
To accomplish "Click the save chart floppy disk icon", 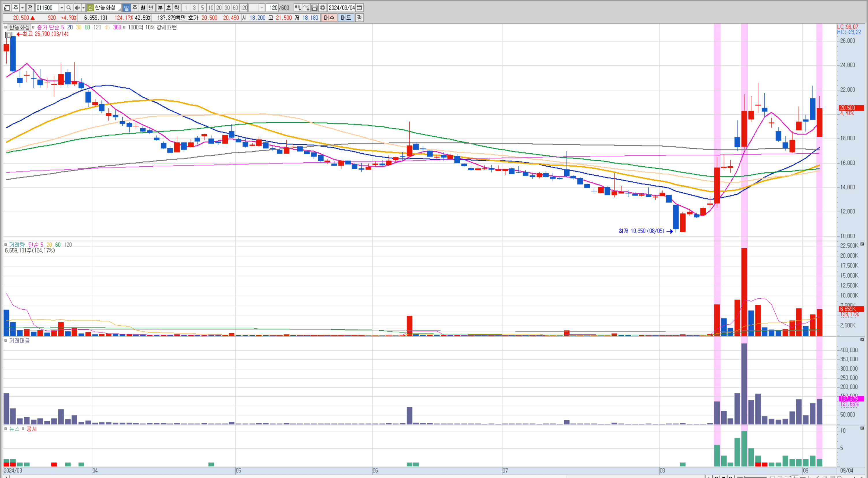I will coord(314,8).
